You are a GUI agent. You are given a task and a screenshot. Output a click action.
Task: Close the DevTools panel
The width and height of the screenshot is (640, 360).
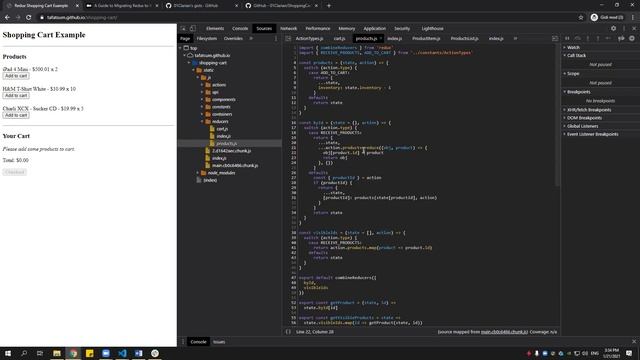coord(634,28)
